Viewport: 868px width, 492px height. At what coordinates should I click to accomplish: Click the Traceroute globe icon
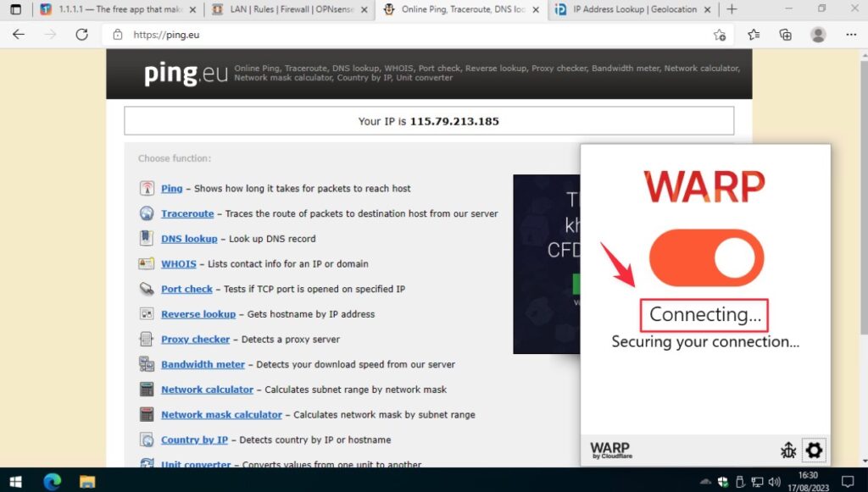[x=147, y=213]
